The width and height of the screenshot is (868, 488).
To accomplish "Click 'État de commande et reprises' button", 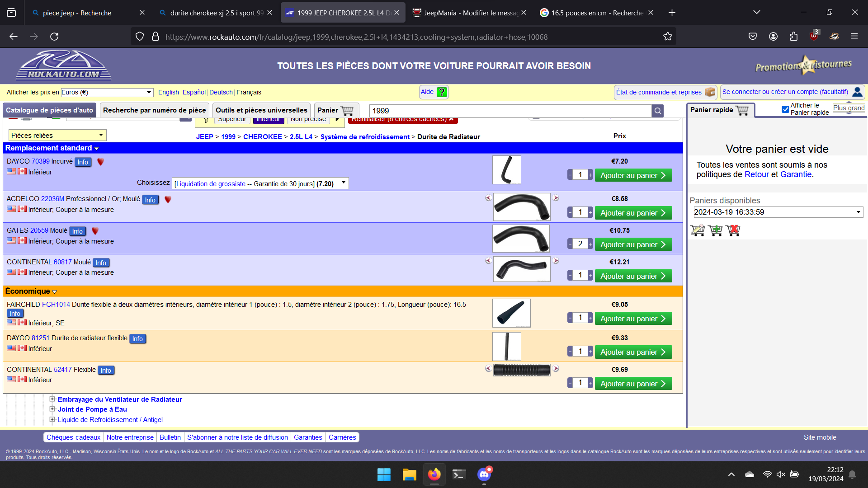I will [x=665, y=92].
